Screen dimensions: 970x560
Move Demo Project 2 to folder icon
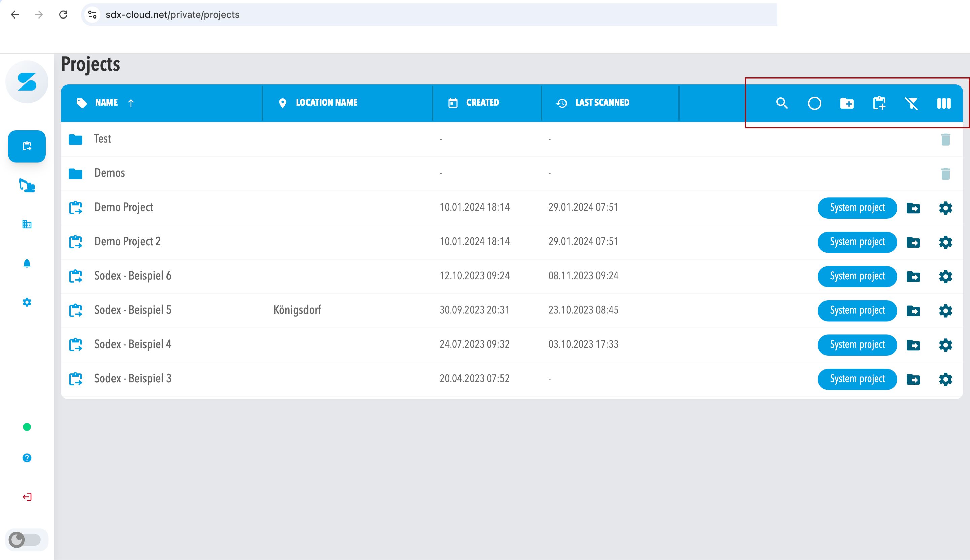913,242
